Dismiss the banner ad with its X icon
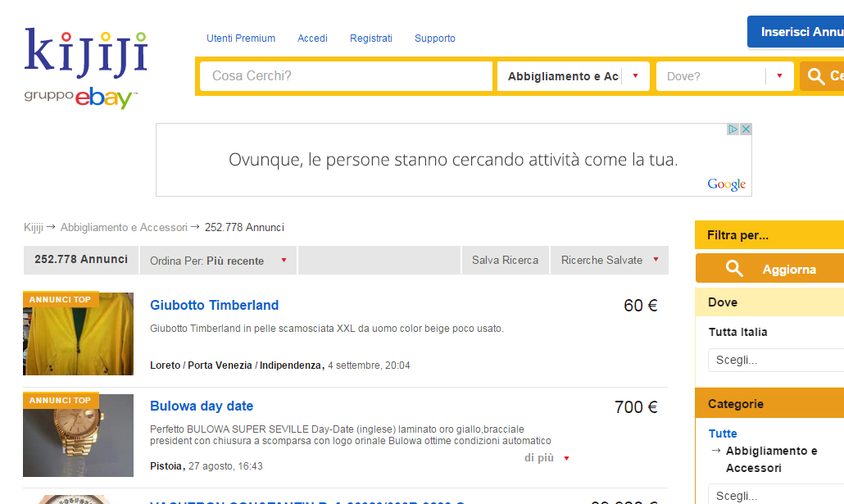This screenshot has height=504, width=844. 746,129
